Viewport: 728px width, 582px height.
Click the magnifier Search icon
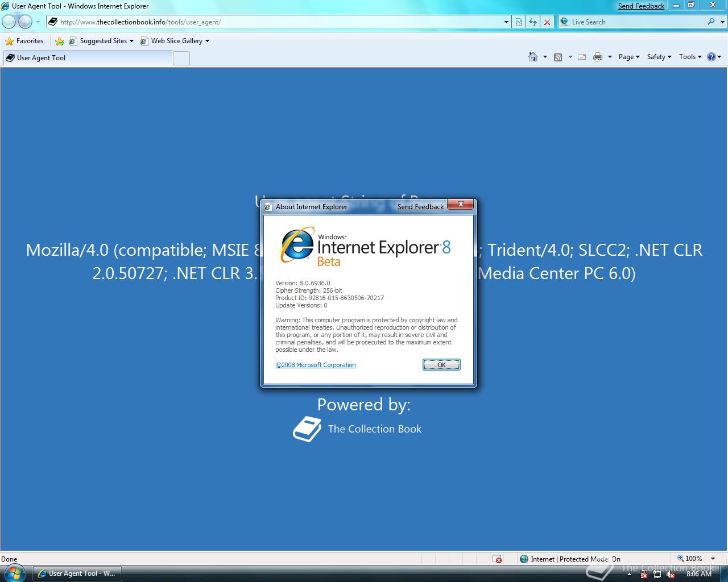point(711,22)
